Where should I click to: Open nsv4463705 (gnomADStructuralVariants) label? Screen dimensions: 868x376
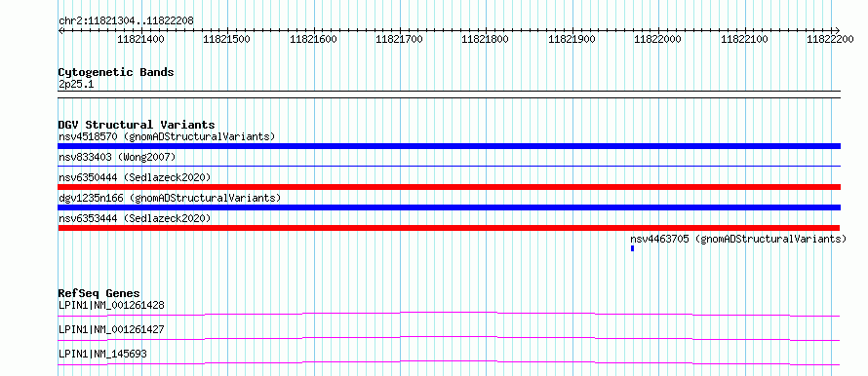(738, 239)
